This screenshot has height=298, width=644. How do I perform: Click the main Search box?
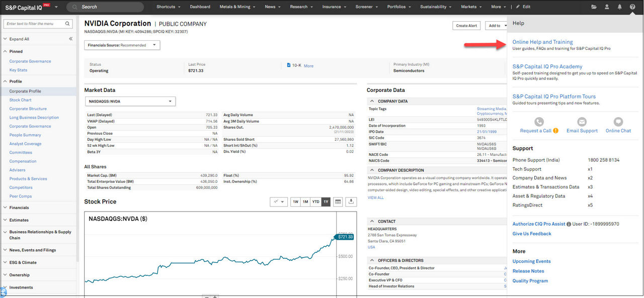105,7
